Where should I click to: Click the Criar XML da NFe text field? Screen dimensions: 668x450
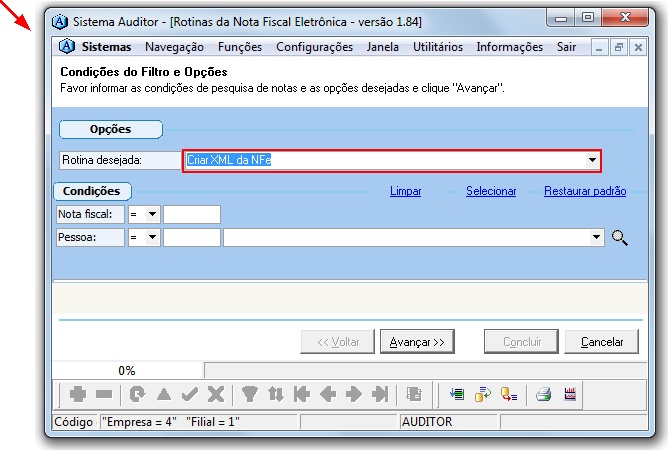click(x=384, y=160)
